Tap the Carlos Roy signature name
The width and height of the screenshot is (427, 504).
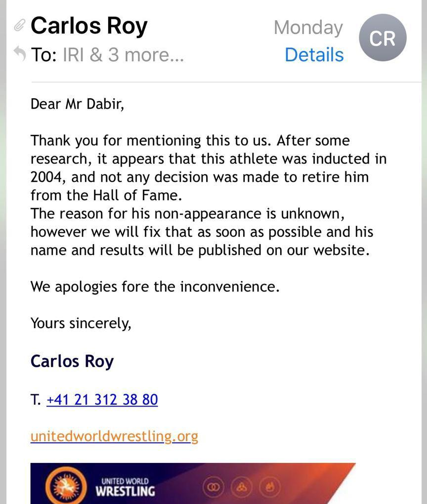coord(72,361)
